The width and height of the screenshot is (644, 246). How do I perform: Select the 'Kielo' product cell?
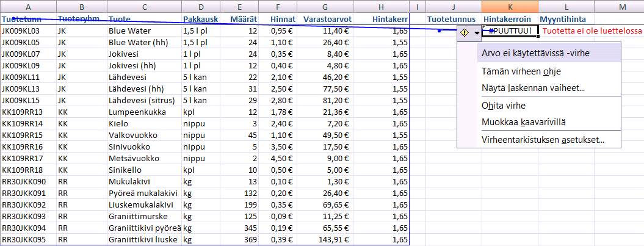coord(145,124)
